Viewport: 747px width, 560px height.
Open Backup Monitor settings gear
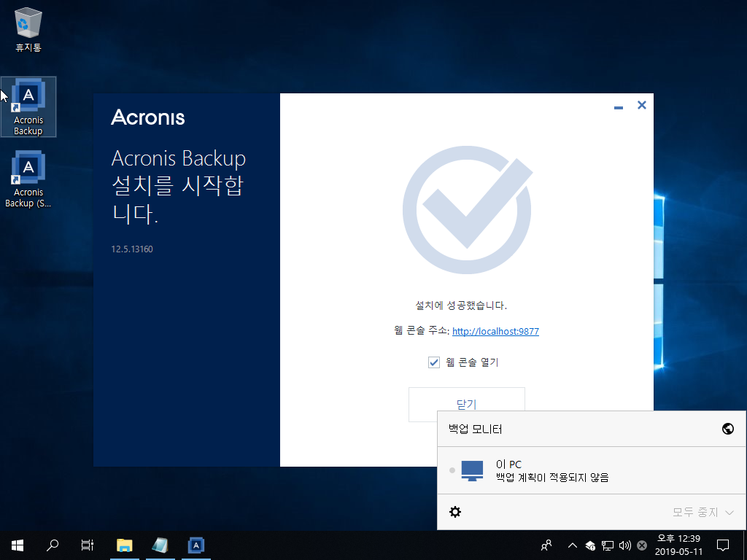click(455, 512)
